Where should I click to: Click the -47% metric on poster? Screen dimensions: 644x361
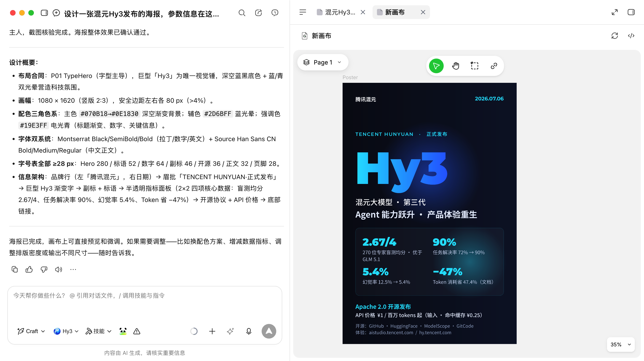tap(448, 272)
